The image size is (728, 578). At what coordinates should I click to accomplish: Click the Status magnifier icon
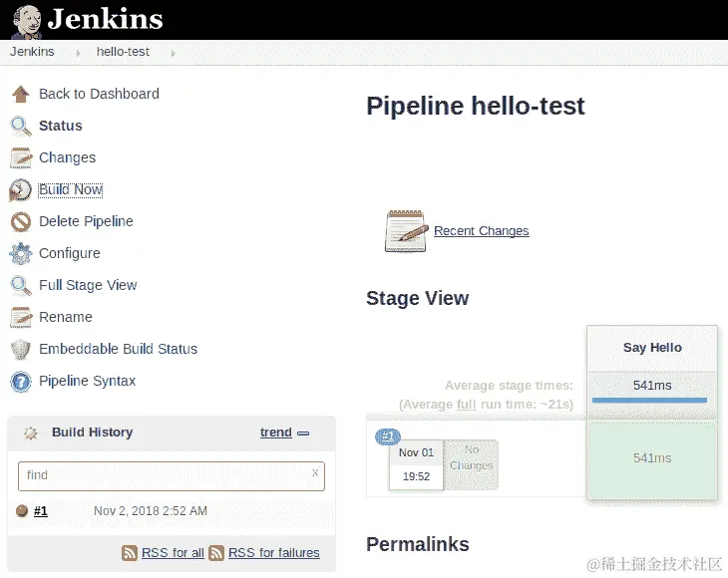coord(20,126)
